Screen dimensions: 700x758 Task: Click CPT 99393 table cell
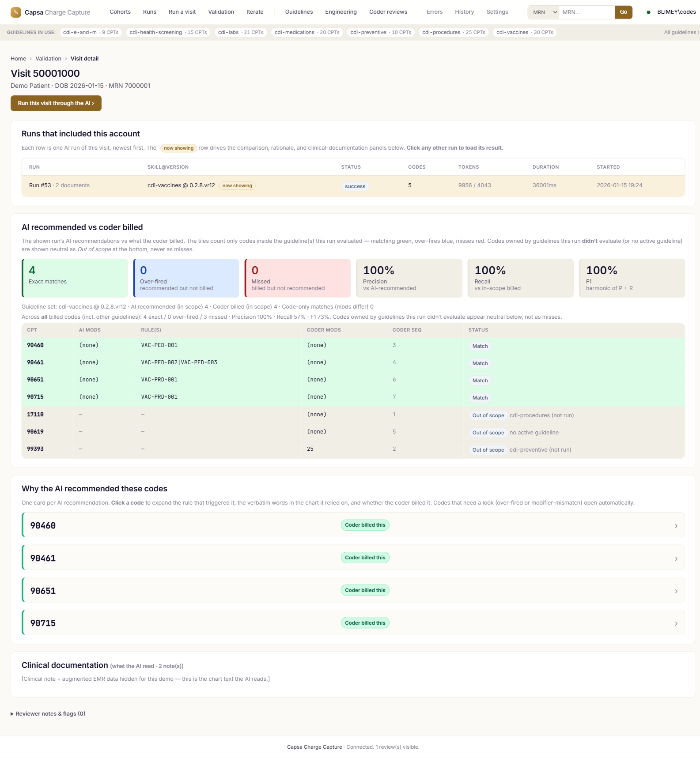[35, 449]
